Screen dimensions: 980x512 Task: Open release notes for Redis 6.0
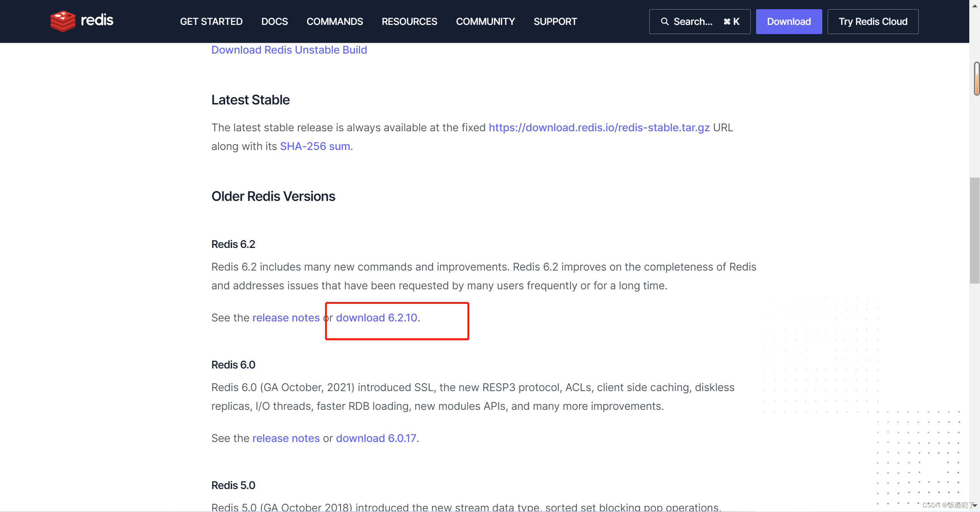pyautogui.click(x=286, y=438)
